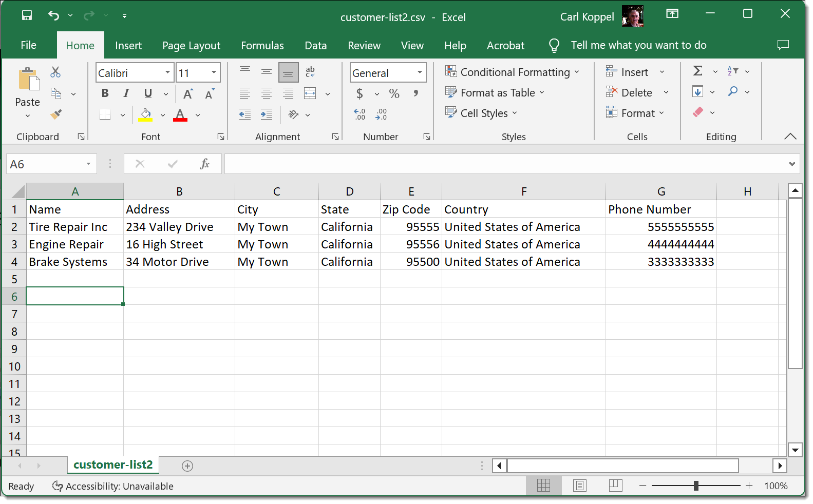Apply the red Font Color
Viewport: 813px width, 504px height.
pos(180,115)
